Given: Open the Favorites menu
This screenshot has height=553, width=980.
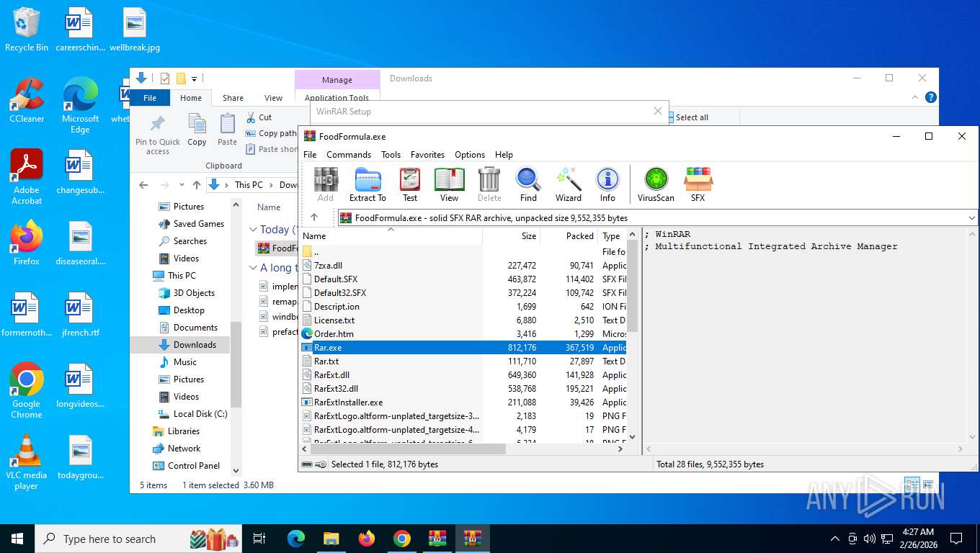Looking at the screenshot, I should point(427,155).
